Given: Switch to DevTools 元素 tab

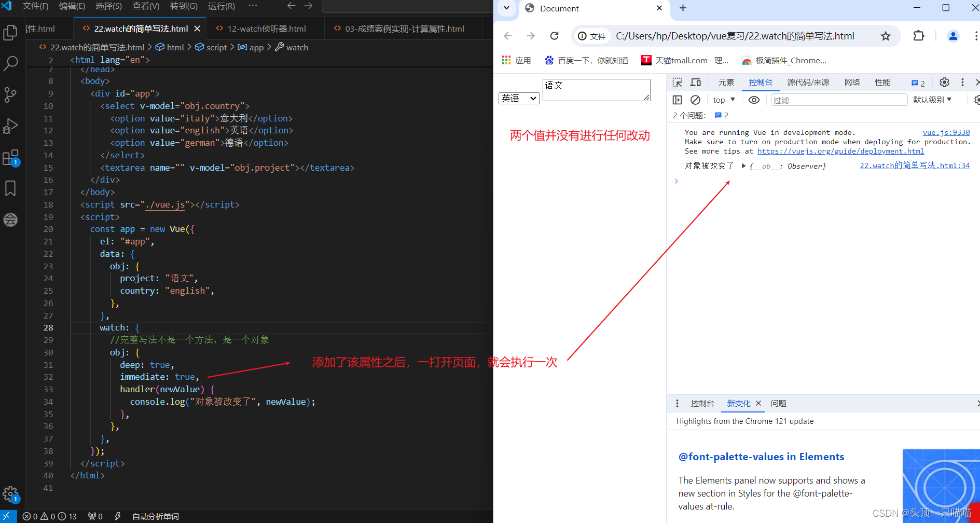Looking at the screenshot, I should tap(726, 82).
